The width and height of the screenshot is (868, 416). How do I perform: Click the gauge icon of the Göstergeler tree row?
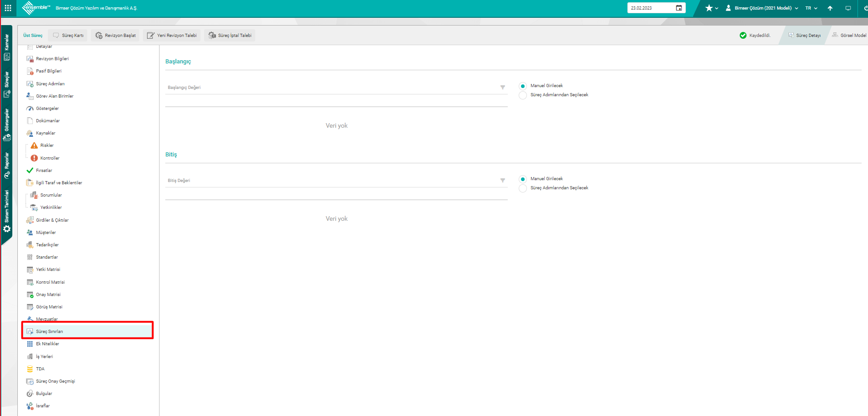30,109
